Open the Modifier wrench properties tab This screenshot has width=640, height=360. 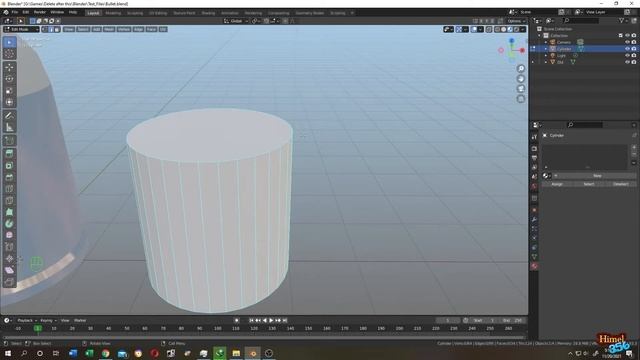[x=534, y=220]
